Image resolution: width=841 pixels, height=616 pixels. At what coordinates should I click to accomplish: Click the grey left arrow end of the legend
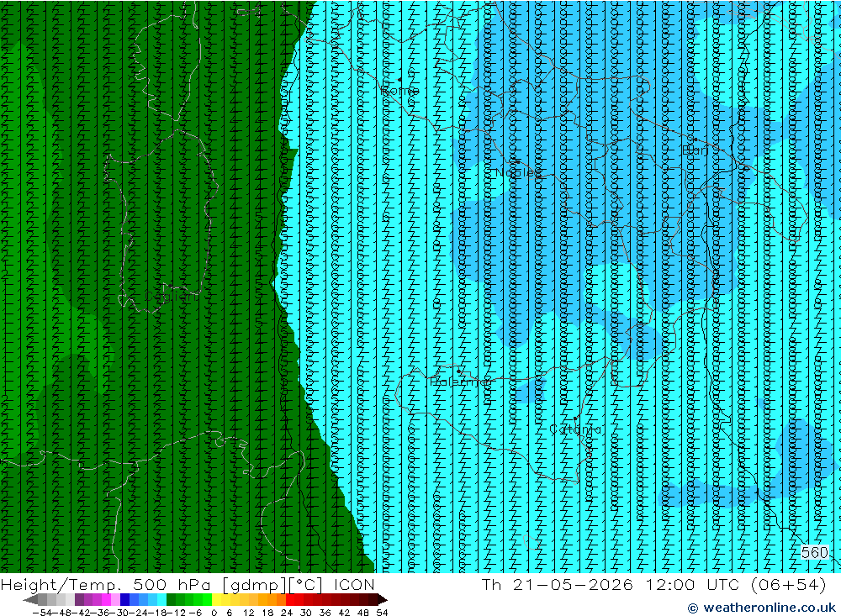pos(30,599)
